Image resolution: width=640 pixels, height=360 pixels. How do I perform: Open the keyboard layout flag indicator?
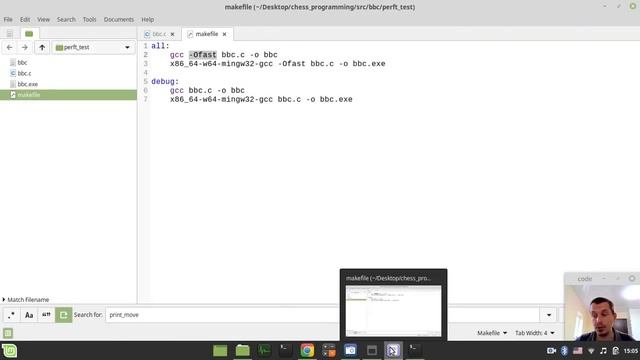click(x=578, y=351)
